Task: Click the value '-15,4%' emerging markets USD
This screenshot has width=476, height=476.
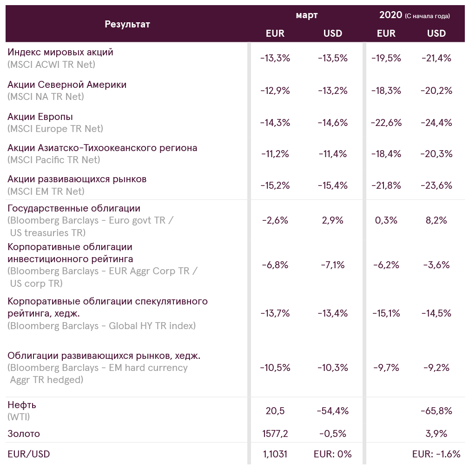Action: (x=333, y=185)
